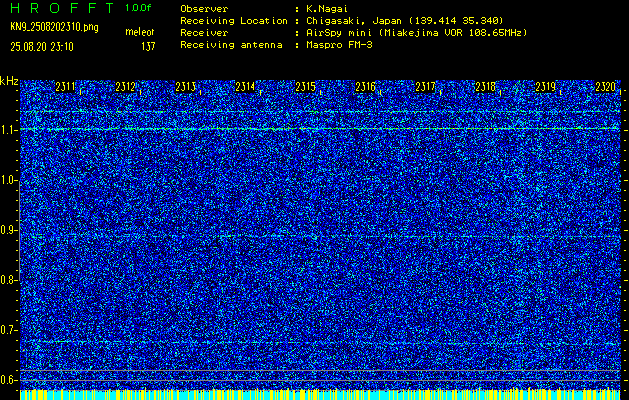This screenshot has width=629, height=400.
Task: Click the 2320 time marker
Action: point(605,87)
